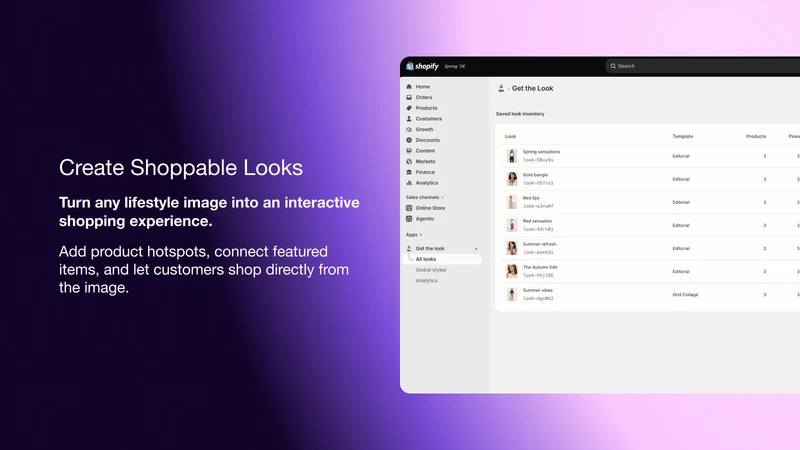Click the app icon in the page breadcrumb
Screen dimensions: 800x450
click(501, 88)
